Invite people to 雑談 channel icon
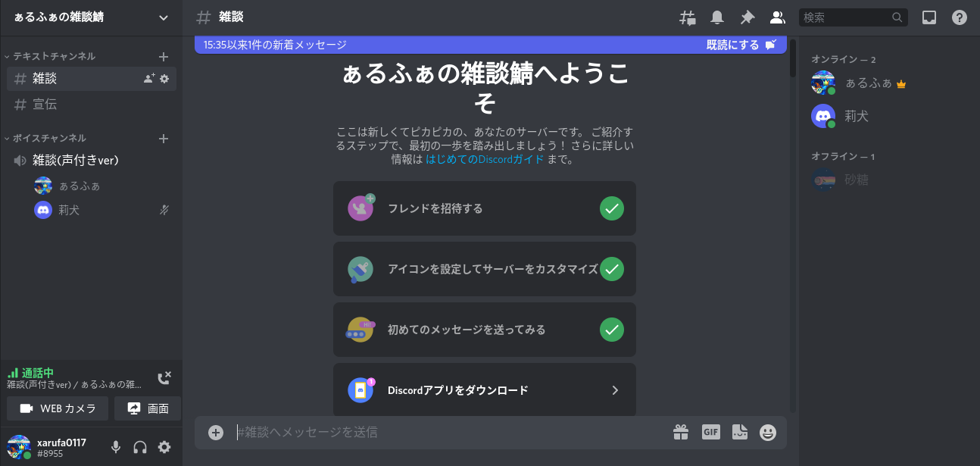The height and width of the screenshot is (466, 980). pyautogui.click(x=149, y=78)
